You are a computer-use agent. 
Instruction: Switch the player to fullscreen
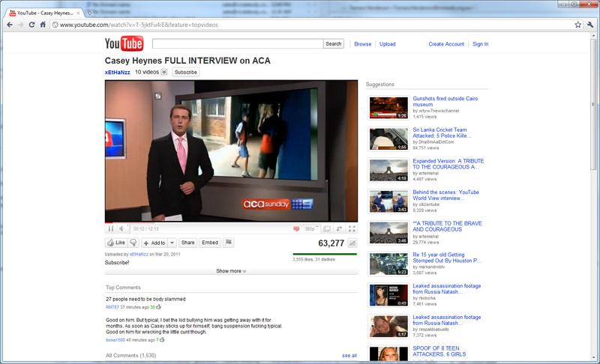tap(352, 228)
